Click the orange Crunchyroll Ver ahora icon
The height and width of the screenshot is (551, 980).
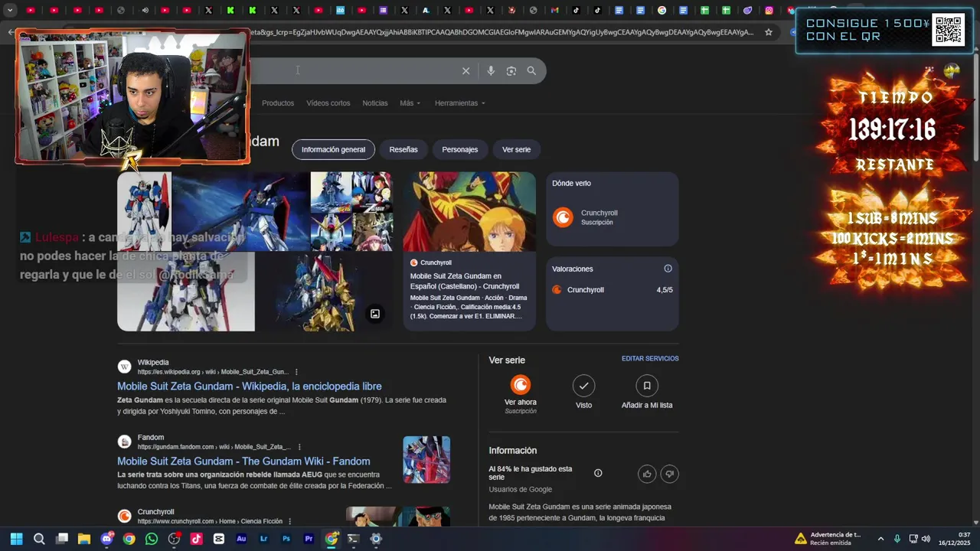521,385
